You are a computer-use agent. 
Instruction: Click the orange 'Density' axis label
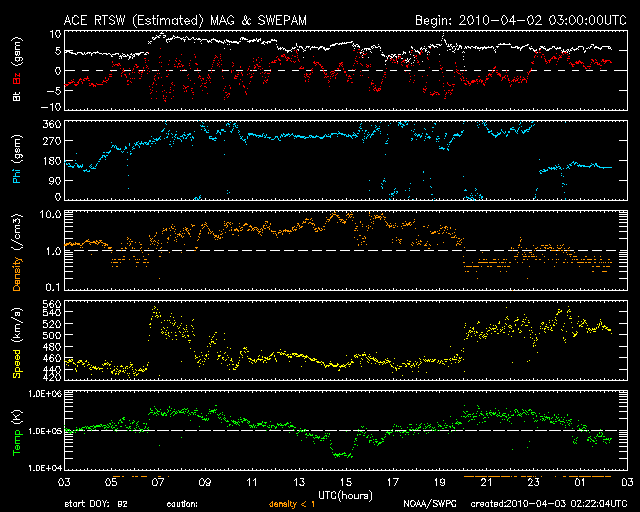click(x=17, y=274)
